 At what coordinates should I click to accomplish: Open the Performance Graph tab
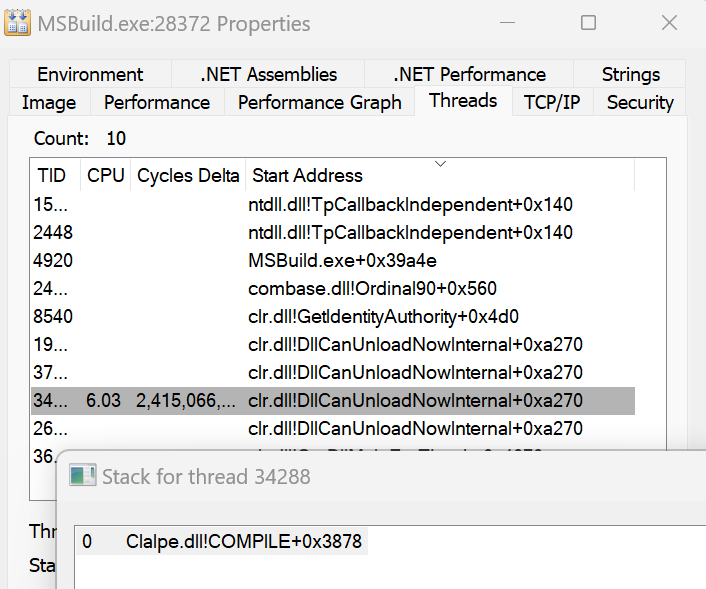coord(319,102)
